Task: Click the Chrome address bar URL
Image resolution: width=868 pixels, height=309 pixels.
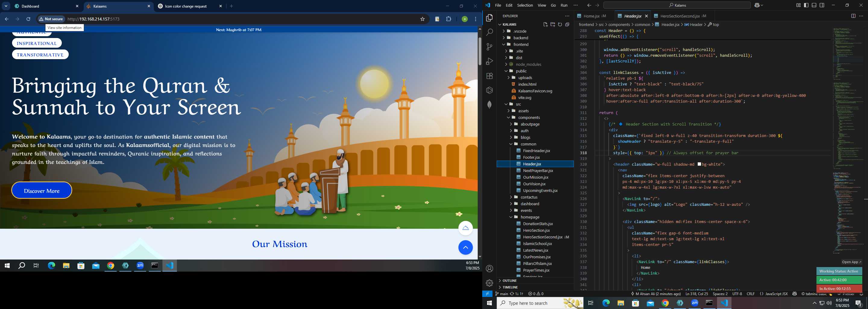Action: click(94, 19)
